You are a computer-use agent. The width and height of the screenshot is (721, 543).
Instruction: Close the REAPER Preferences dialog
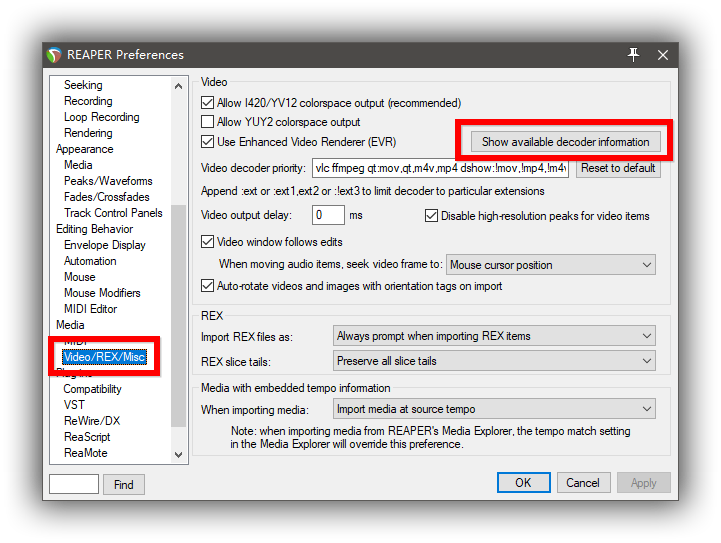[663, 55]
